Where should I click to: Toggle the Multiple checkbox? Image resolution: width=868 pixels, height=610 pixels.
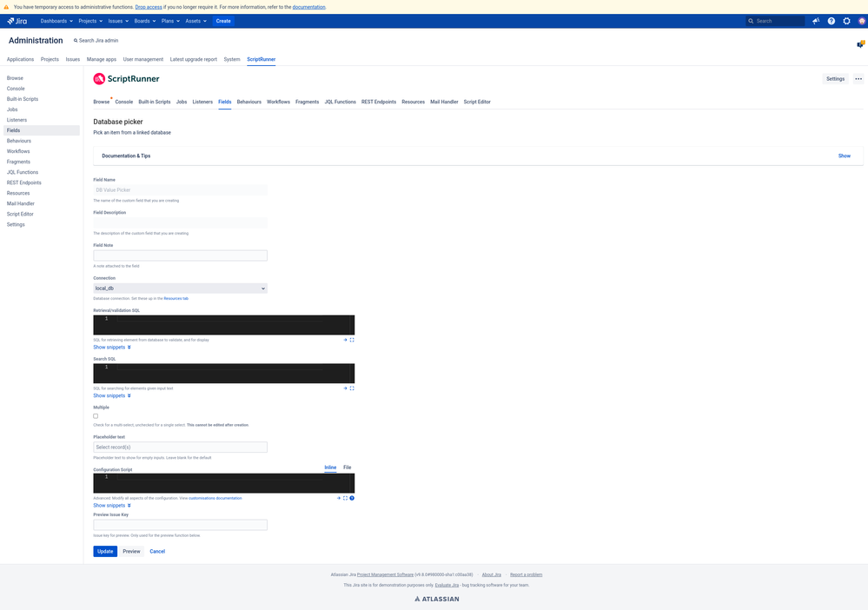point(96,416)
